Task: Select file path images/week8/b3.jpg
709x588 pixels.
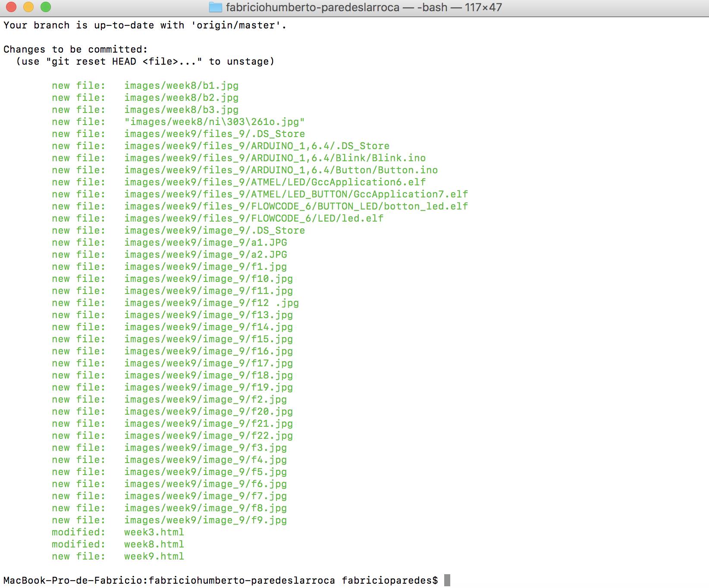Action: 182,110
